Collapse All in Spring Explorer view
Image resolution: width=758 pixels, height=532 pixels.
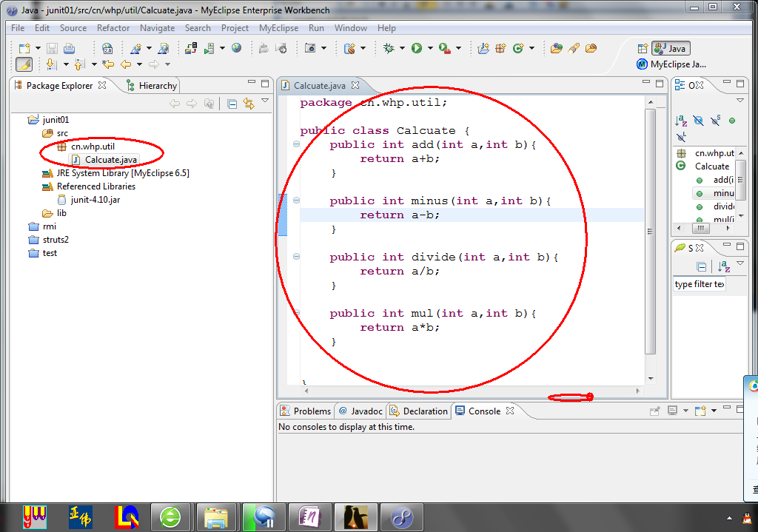tap(702, 266)
